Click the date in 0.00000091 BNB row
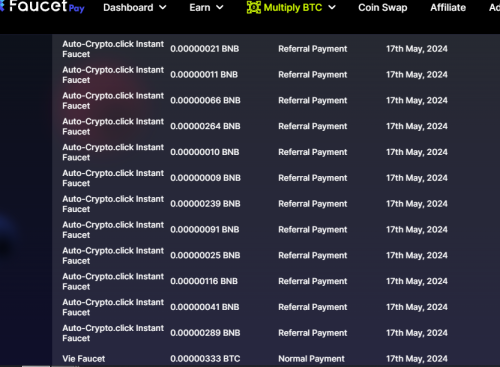Screen dimensions: 500x367 [417, 230]
